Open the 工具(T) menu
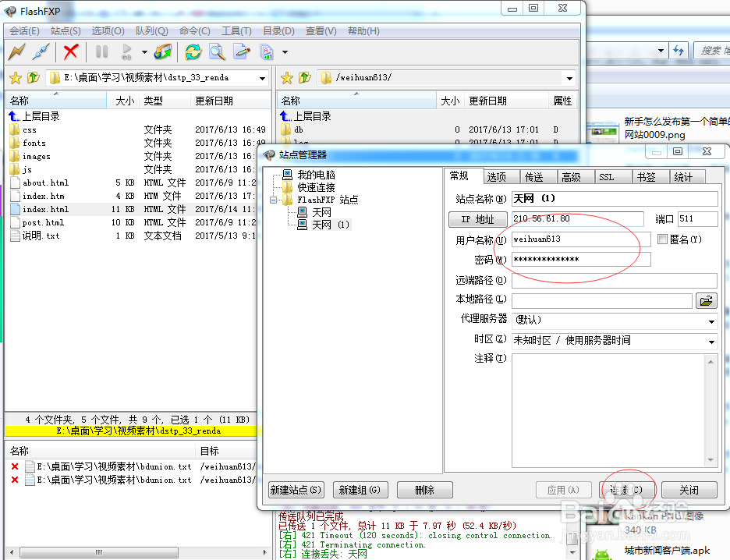The height and width of the screenshot is (560, 730). point(236,31)
